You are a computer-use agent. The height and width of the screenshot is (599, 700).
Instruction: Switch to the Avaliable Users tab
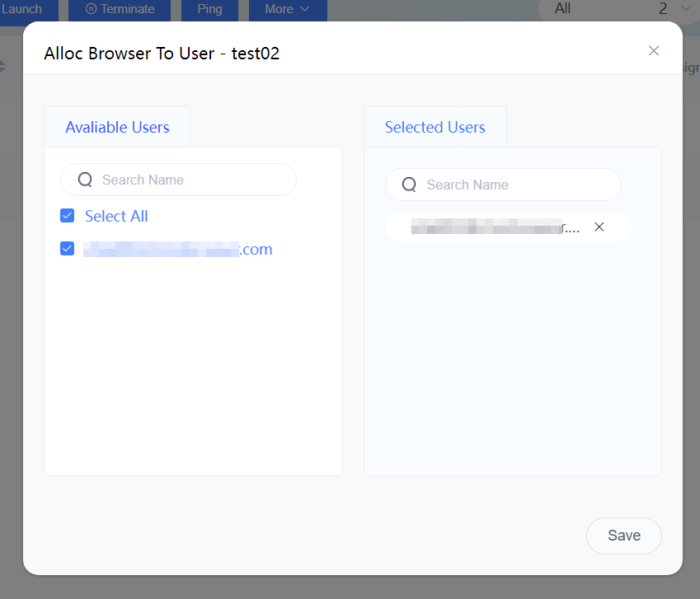(x=117, y=127)
